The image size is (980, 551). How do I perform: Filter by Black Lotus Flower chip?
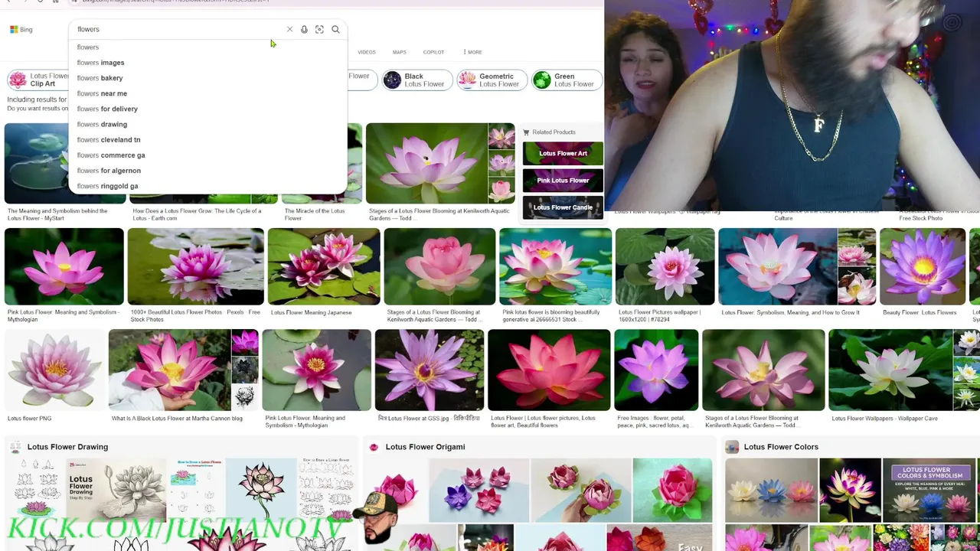click(x=416, y=80)
